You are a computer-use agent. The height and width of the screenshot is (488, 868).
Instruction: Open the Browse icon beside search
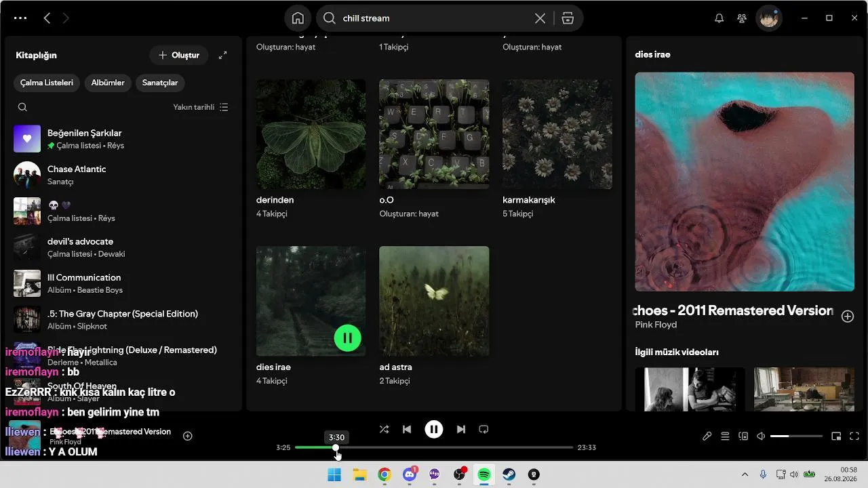pos(568,18)
